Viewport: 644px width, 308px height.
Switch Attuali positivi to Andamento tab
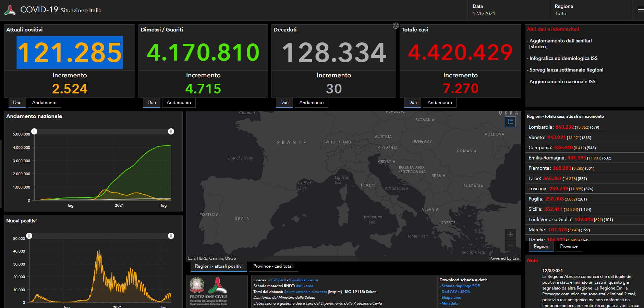pos(44,103)
